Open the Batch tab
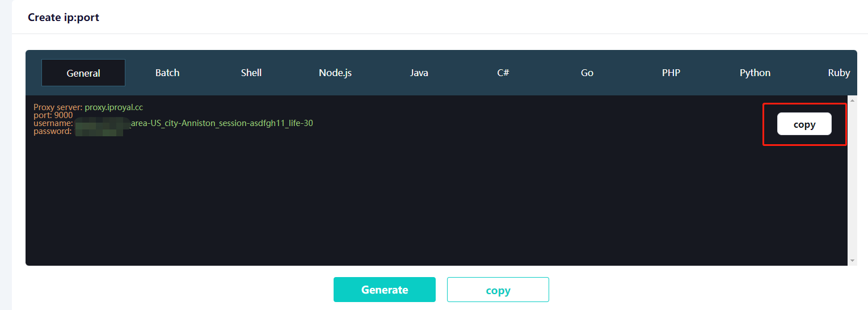Screen dimensions: 868x310 point(167,73)
